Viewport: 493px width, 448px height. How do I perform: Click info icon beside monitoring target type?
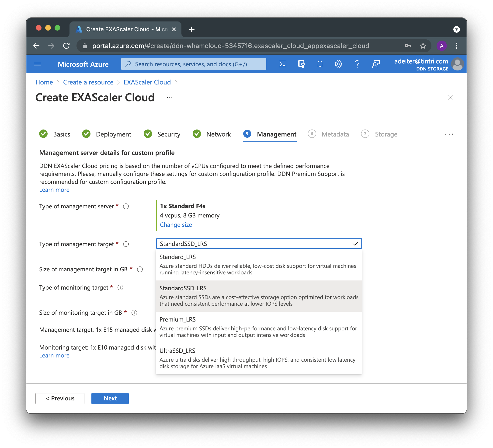click(x=120, y=287)
